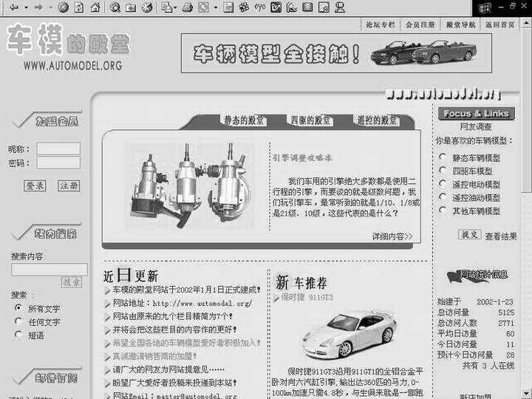Screen dimensions: 532x399
Task: Select 遥控油动模型 poll option
Action: (x=443, y=197)
